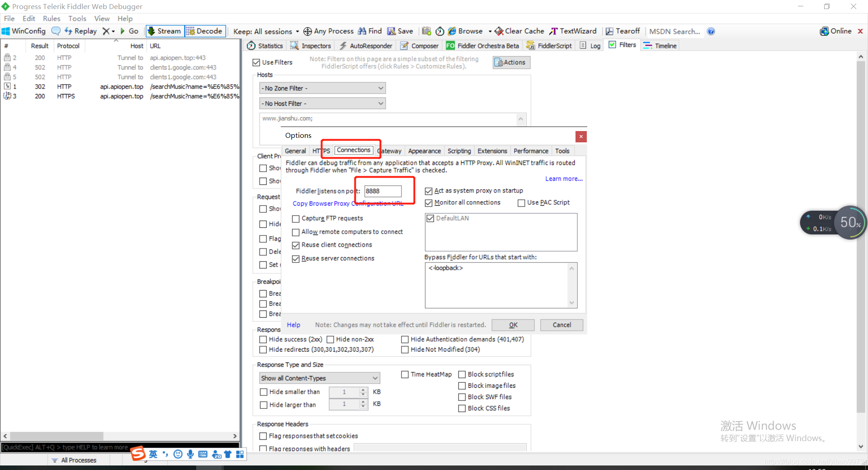Replay selected sessions
The width and height of the screenshot is (868, 470).
pyautogui.click(x=80, y=31)
